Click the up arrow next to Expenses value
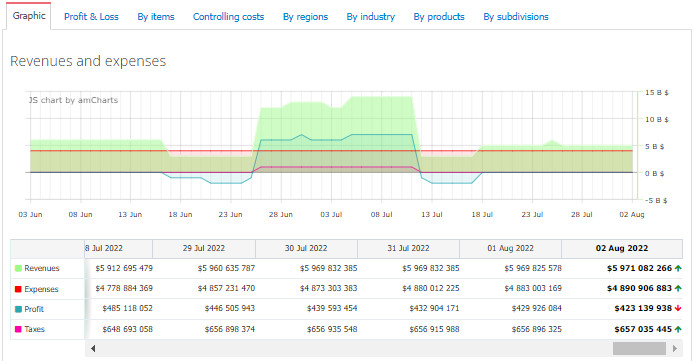 pyautogui.click(x=678, y=288)
